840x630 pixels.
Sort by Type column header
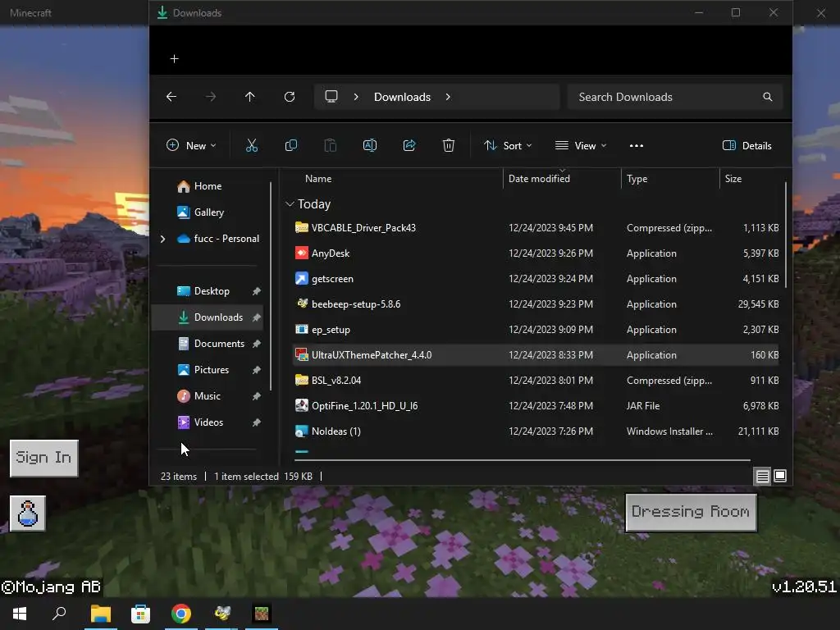tap(637, 178)
